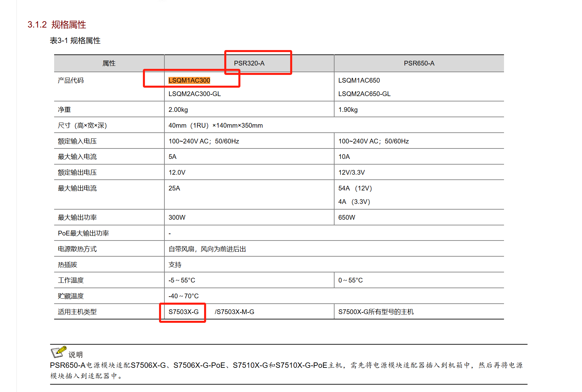Click the host model /S7503X-M-G
The image size is (582, 392).
coord(234,312)
